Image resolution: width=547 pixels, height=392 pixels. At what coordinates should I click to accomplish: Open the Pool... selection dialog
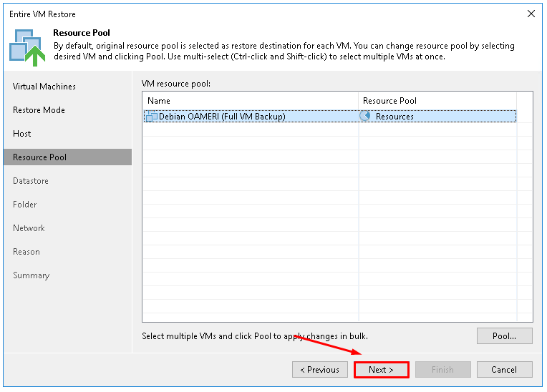click(504, 336)
